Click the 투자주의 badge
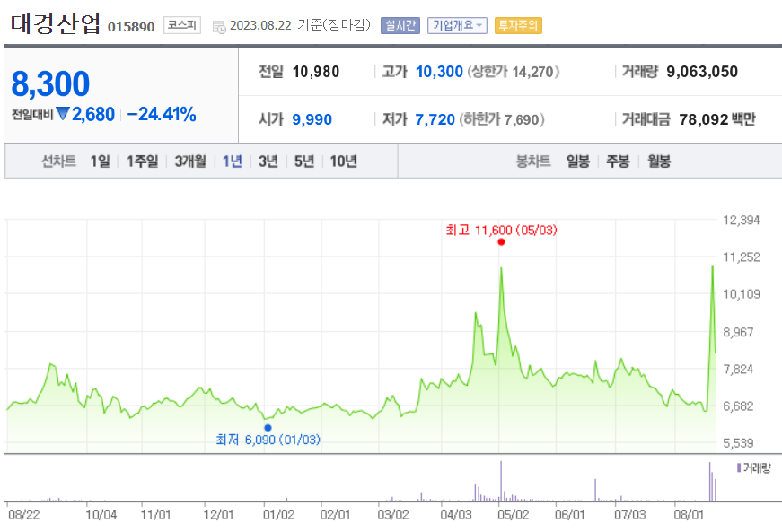The width and height of the screenshot is (782, 532). pos(518,25)
